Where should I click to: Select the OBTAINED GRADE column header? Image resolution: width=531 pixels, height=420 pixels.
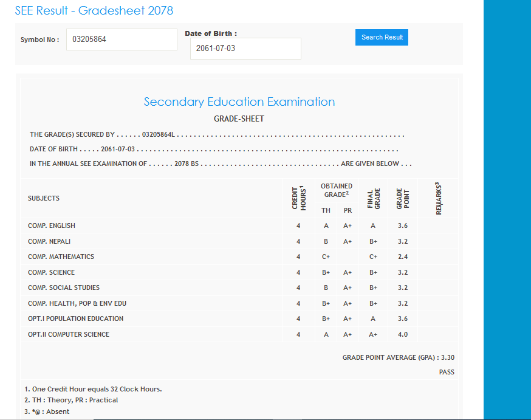[336, 190]
